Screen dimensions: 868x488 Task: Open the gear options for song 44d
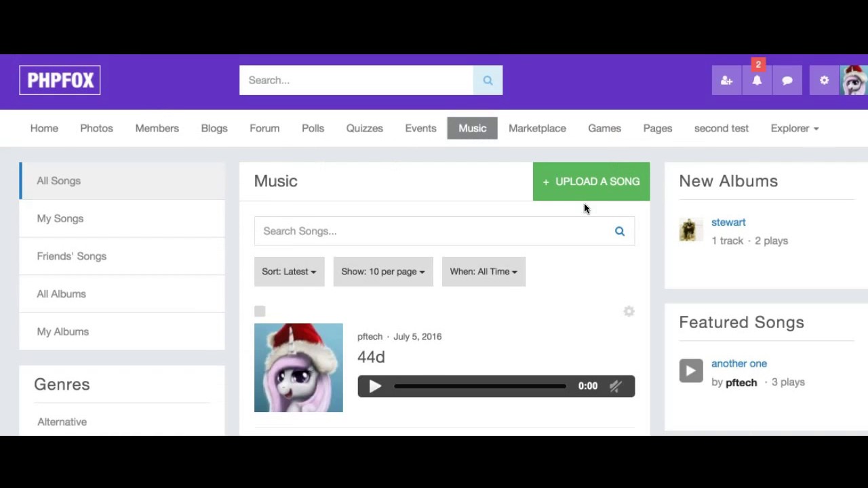tap(629, 311)
